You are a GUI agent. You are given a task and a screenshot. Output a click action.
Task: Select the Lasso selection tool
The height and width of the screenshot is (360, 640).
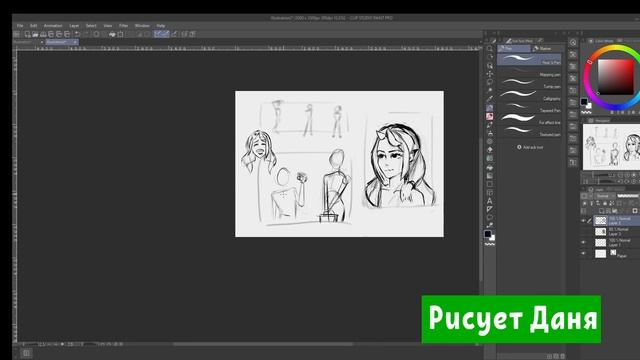pyautogui.click(x=489, y=82)
